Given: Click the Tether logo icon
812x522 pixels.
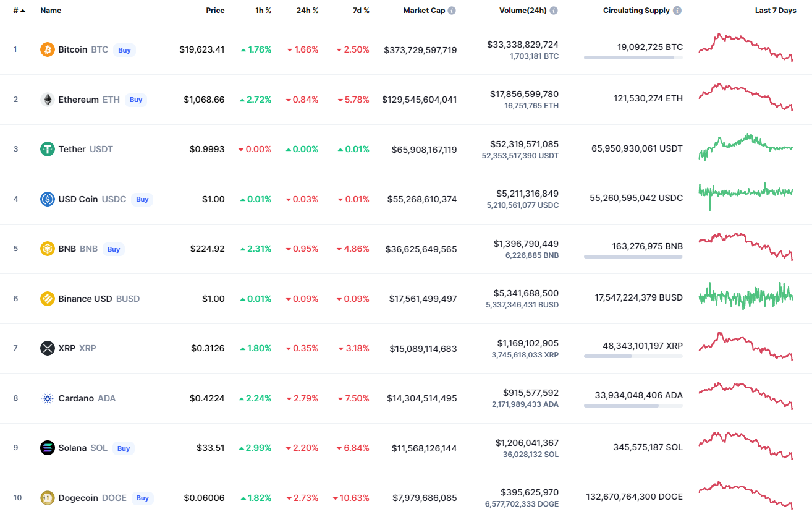Looking at the screenshot, I should (48, 149).
